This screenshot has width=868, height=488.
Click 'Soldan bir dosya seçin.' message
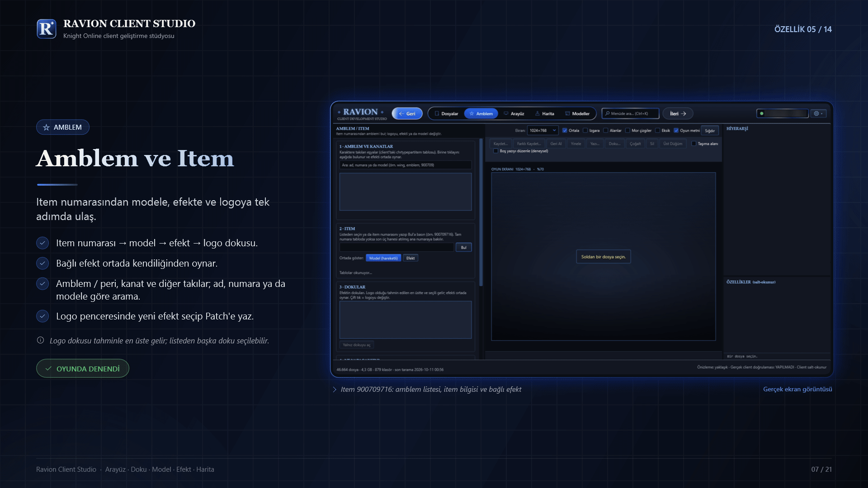click(x=603, y=257)
